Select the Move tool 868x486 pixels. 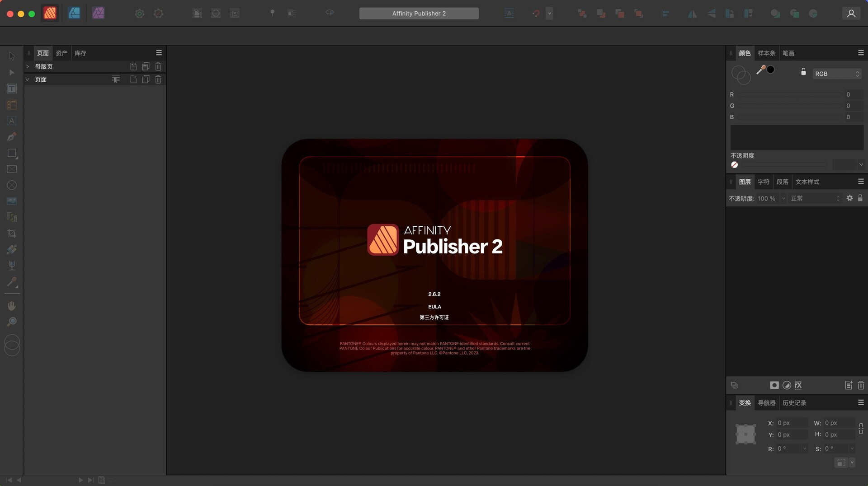coord(12,56)
